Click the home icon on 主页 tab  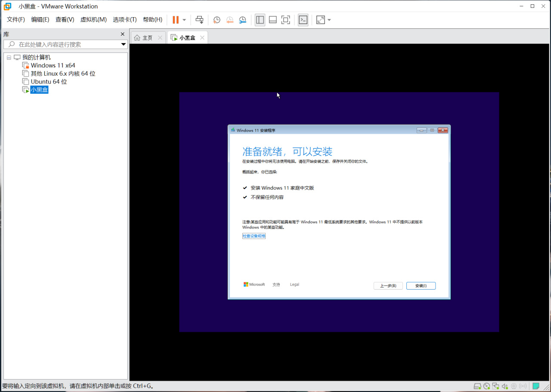click(137, 38)
